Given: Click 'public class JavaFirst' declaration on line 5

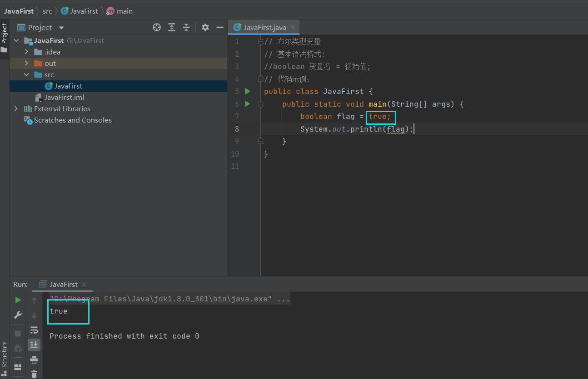Looking at the screenshot, I should (x=314, y=91).
